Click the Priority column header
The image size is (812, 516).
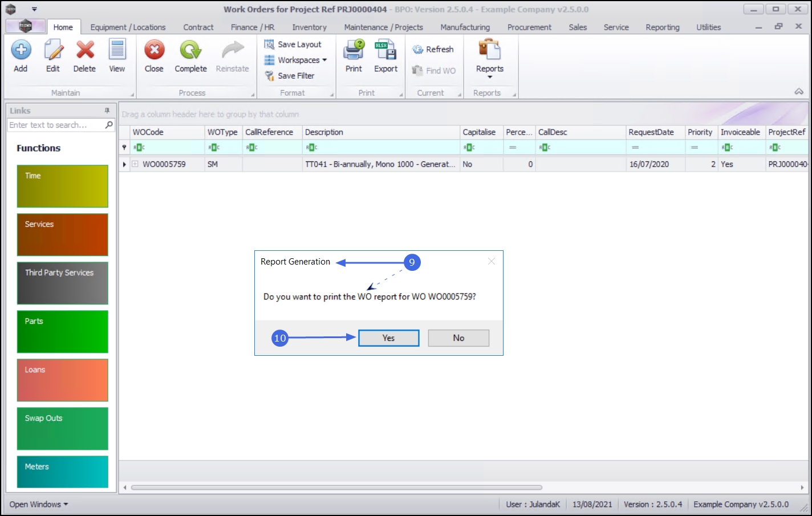click(701, 132)
